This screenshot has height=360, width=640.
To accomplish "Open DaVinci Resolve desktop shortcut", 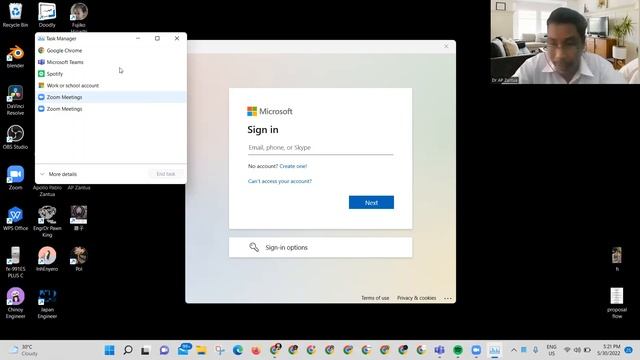I will 15,100.
